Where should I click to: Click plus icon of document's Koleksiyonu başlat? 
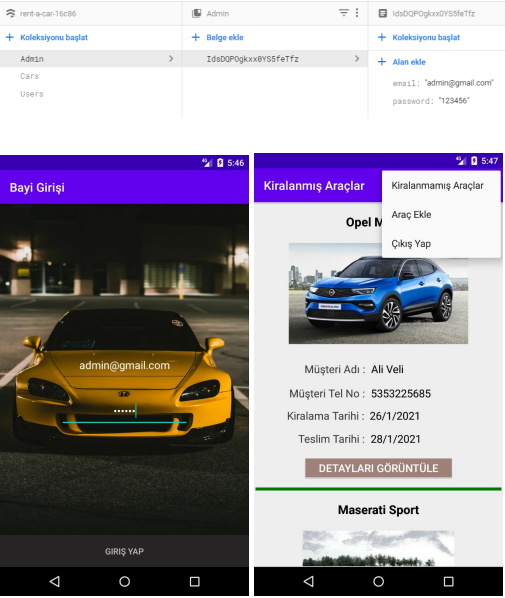[x=382, y=37]
